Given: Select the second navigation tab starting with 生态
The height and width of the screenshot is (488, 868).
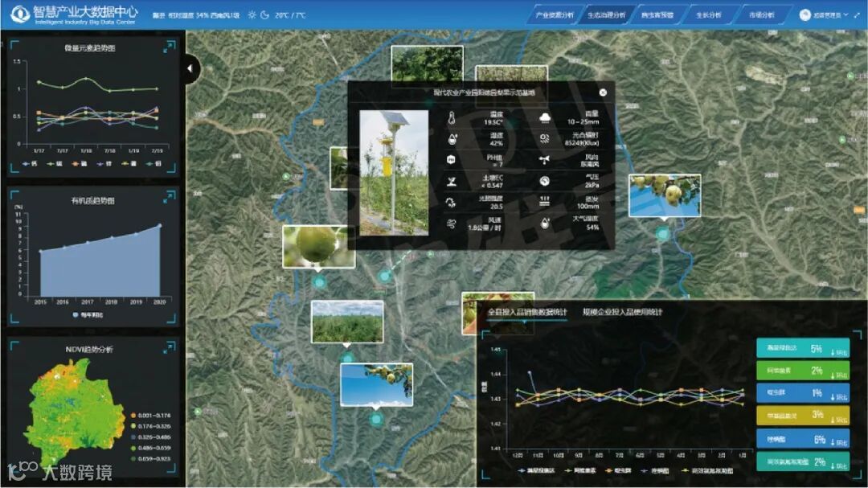Looking at the screenshot, I should 606,15.
